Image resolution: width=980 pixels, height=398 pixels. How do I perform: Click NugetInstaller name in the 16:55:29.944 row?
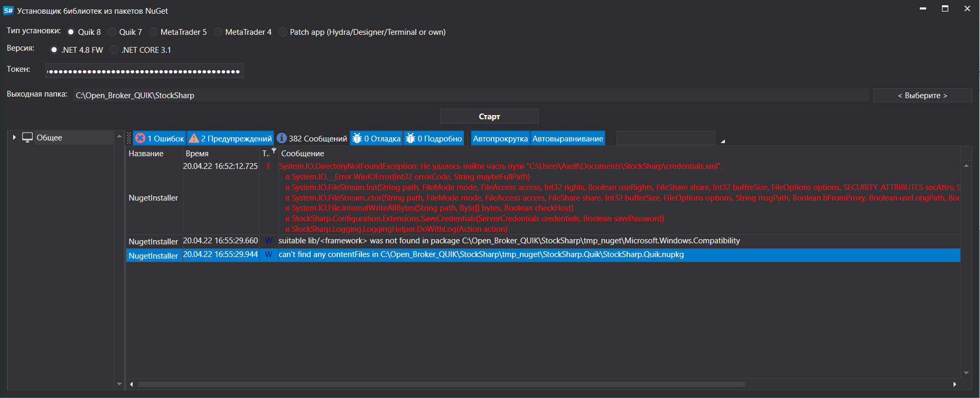[x=153, y=256]
